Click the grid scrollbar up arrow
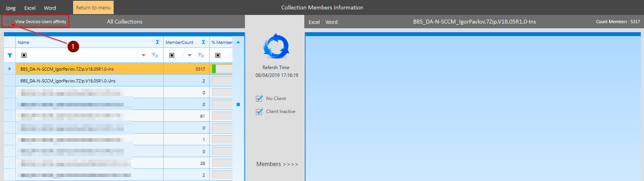This screenshot has height=181, width=644. pyautogui.click(x=238, y=42)
